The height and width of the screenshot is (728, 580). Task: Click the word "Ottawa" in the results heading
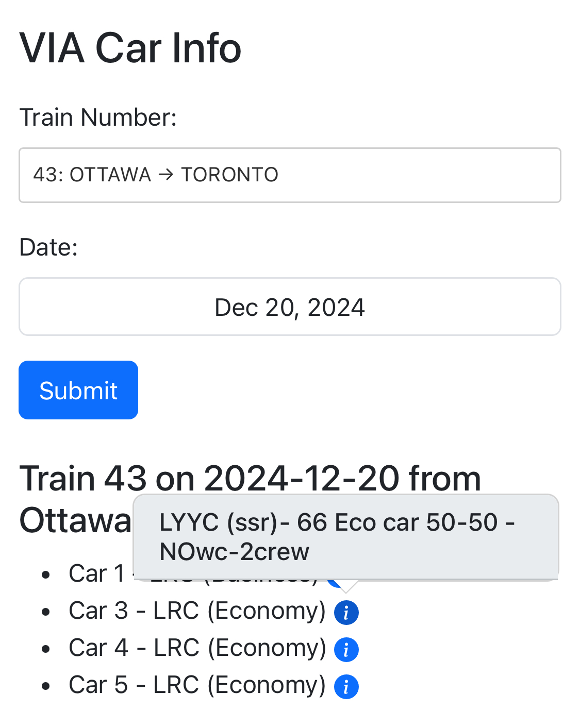tap(75, 520)
